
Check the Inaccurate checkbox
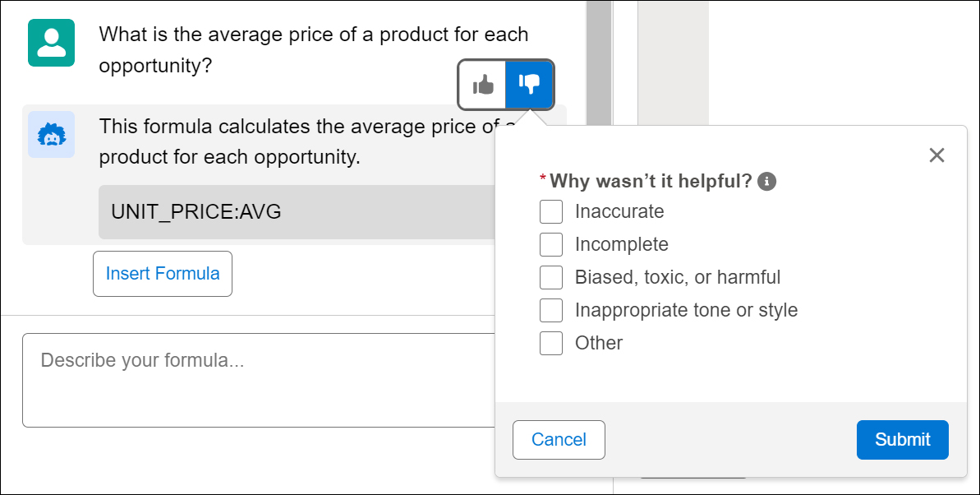551,211
